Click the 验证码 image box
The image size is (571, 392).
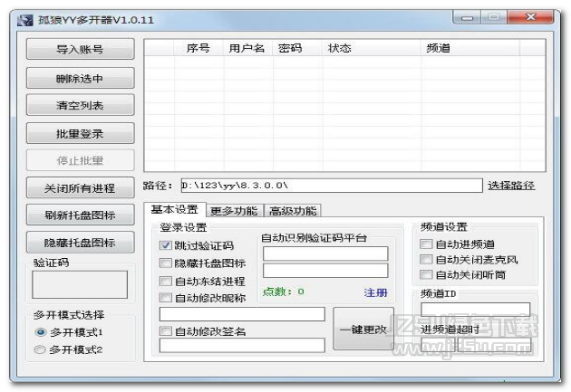[x=80, y=285]
